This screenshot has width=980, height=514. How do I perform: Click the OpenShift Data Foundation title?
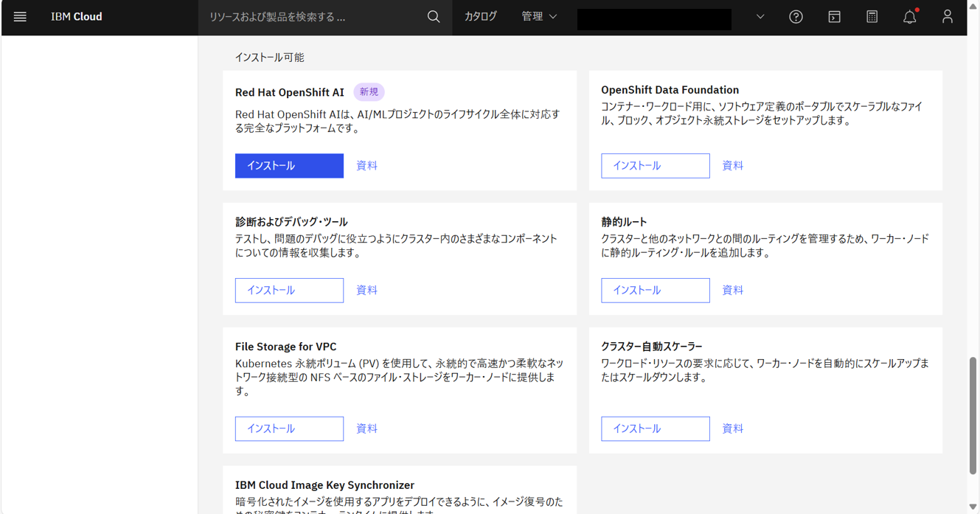coord(670,90)
